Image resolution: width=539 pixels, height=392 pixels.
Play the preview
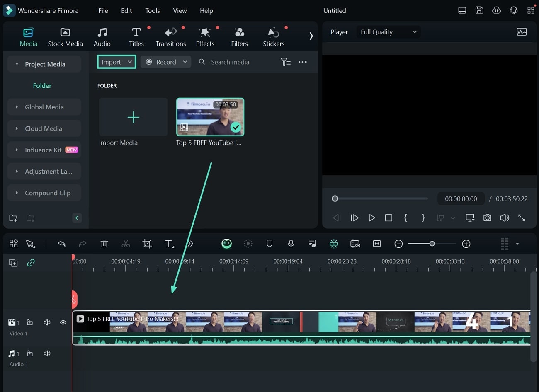pyautogui.click(x=372, y=218)
